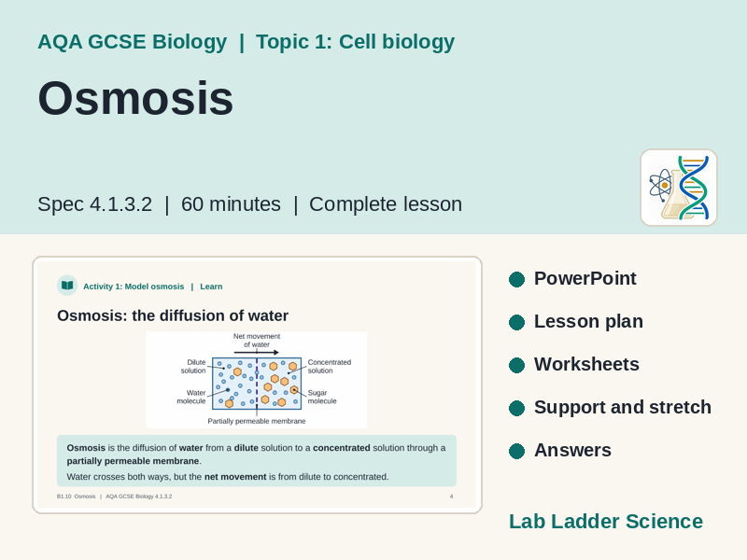
Task: Click the net movement arrow in diagram
Action: [256, 353]
